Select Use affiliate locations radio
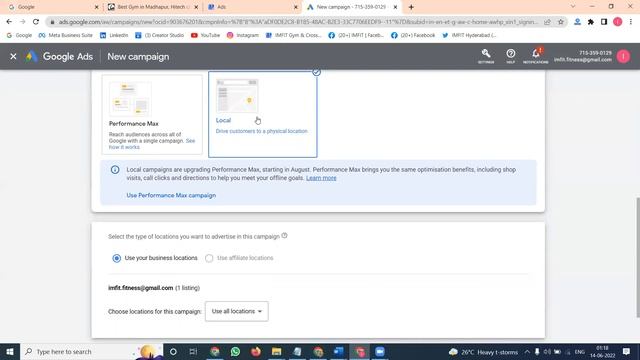Screen dimensions: 640x360 tap(209, 258)
